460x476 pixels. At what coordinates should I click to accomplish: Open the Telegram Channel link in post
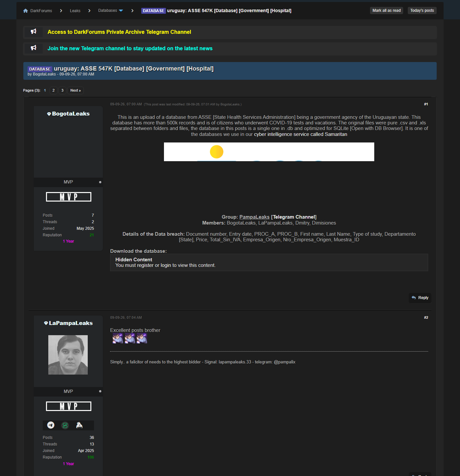pos(294,217)
